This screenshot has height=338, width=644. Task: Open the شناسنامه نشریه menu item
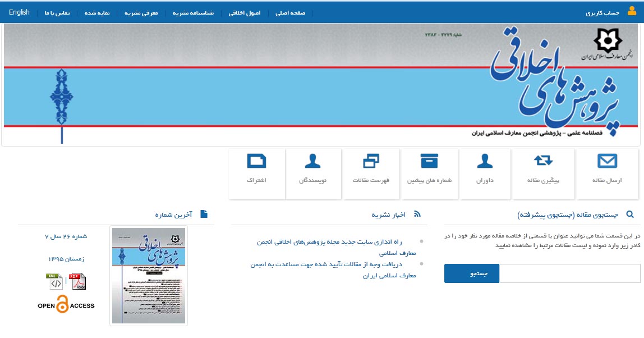(193, 13)
